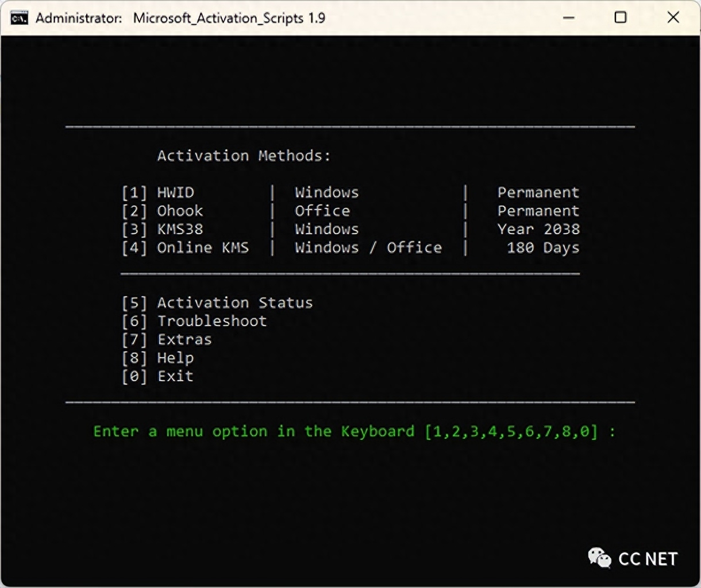Click the [8] Help menu entry

158,358
